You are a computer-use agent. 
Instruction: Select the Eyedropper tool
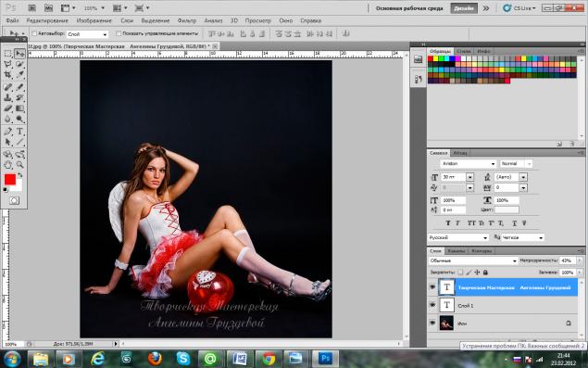tap(19, 74)
